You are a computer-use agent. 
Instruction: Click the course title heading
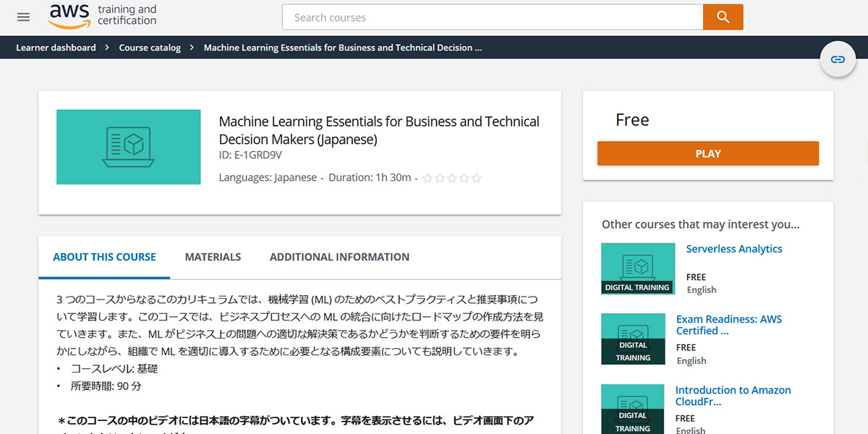click(x=379, y=130)
